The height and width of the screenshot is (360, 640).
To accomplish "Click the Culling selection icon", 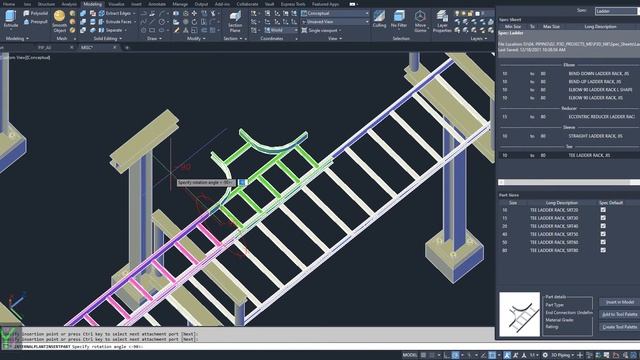I will click(379, 19).
